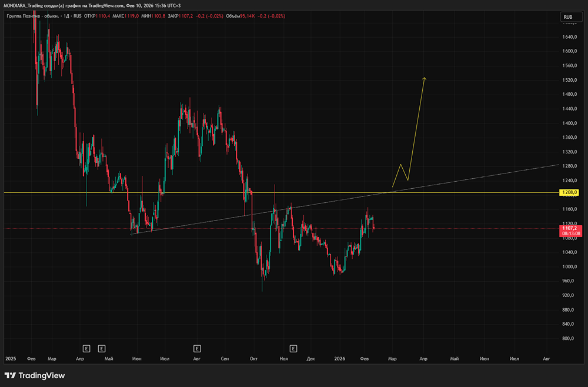Click the ОТКР 1110,4 open value
Screen dimensions: 588x387
(x=97, y=16)
